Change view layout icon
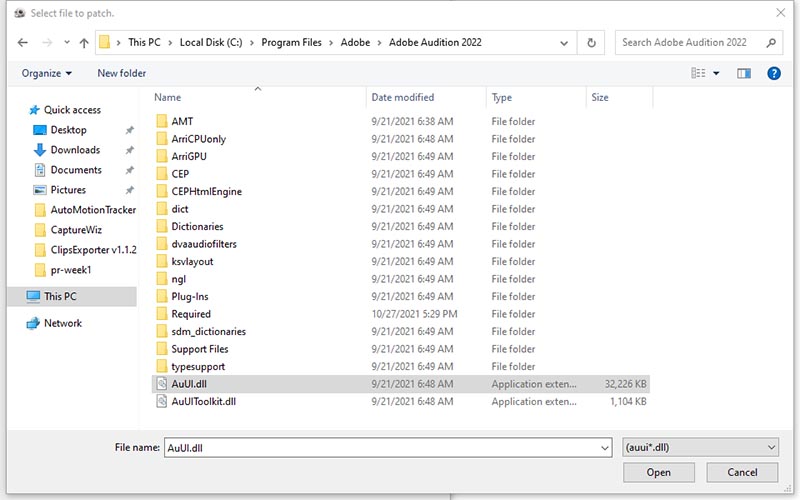Viewport: 800px width, 500px height. 698,73
